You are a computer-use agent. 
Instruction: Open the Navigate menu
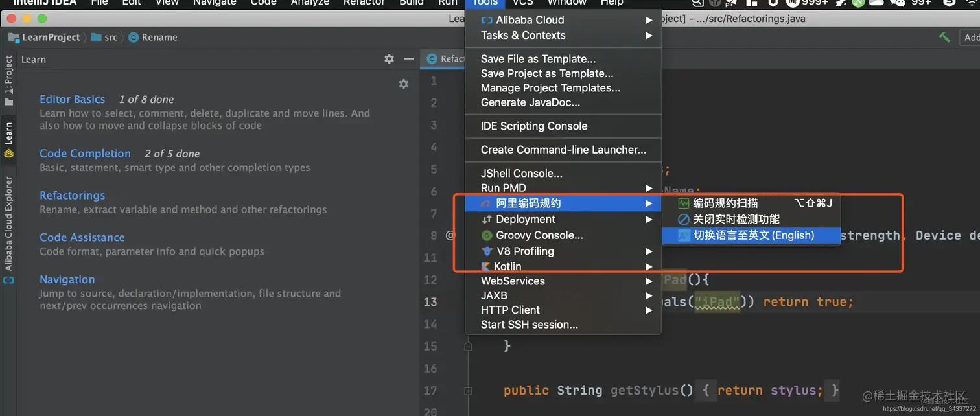click(x=215, y=3)
